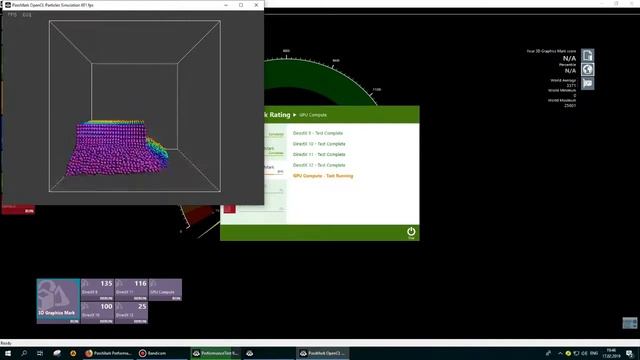Show hidden system tray icons
640x360 pixels.
(x=560, y=353)
